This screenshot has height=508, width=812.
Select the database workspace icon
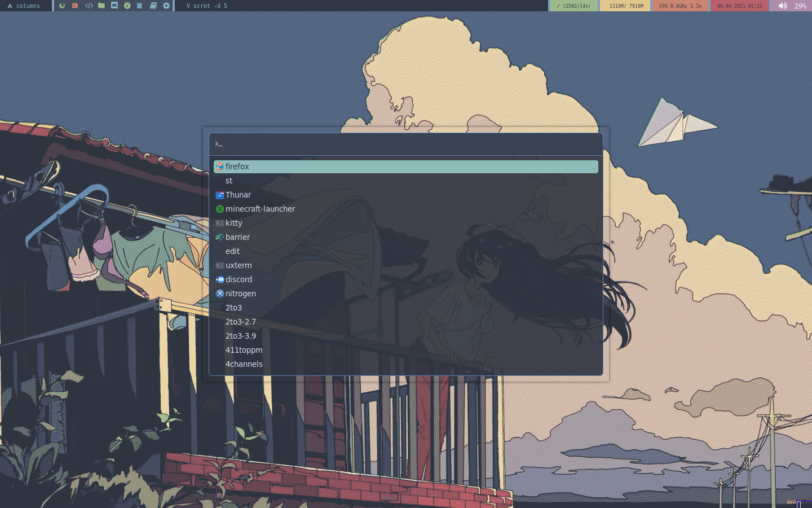140,6
